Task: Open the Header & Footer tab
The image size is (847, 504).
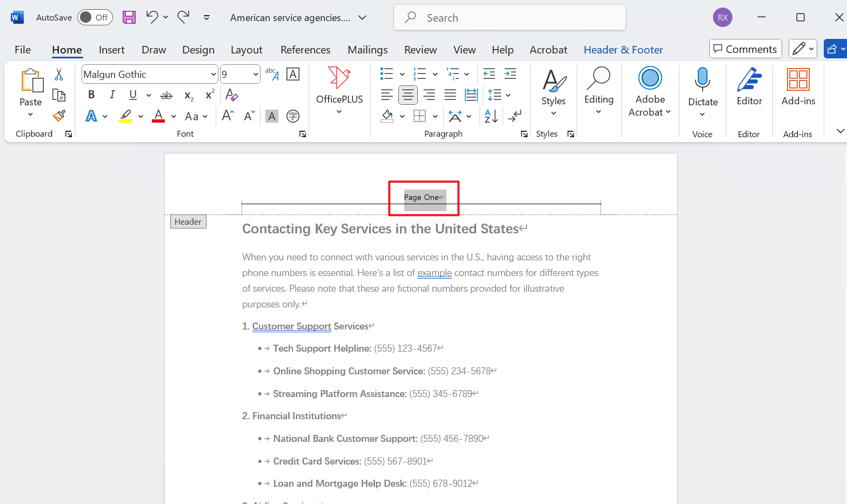Action: [623, 50]
